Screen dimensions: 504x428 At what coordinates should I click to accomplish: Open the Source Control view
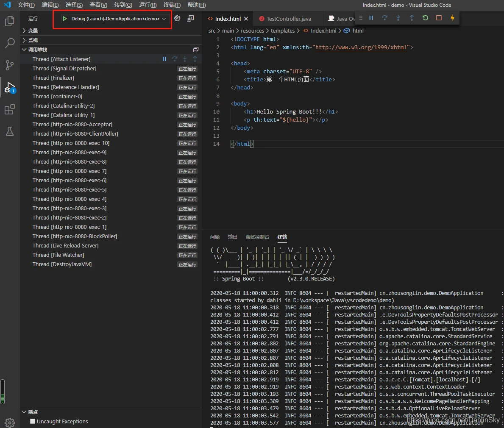click(x=10, y=65)
